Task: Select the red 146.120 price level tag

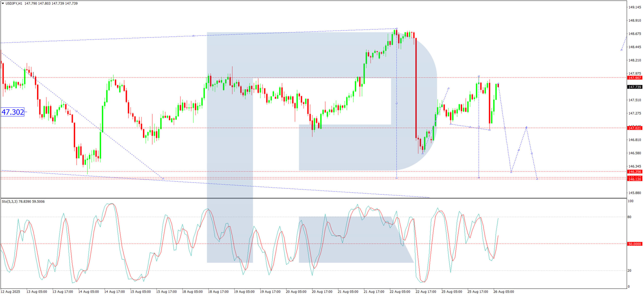Action: point(634,179)
